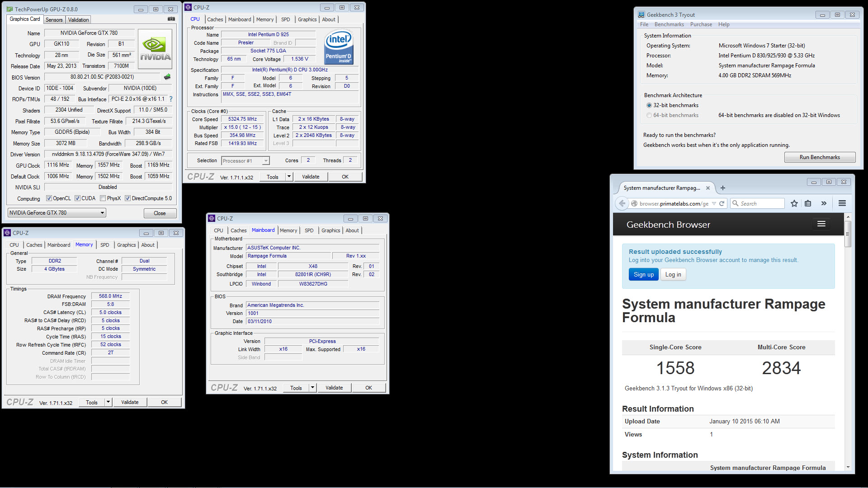Open Tools dropdown arrow in CPU-Z Memory window

[x=108, y=402]
